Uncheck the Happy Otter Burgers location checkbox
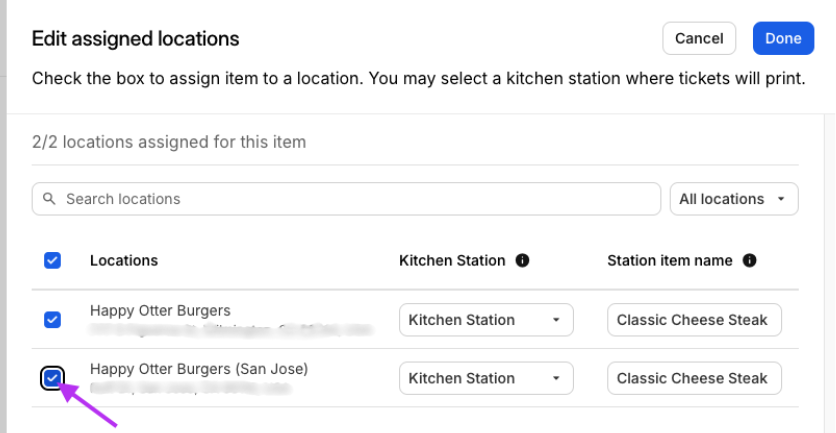The height and width of the screenshot is (433, 836). click(x=53, y=320)
